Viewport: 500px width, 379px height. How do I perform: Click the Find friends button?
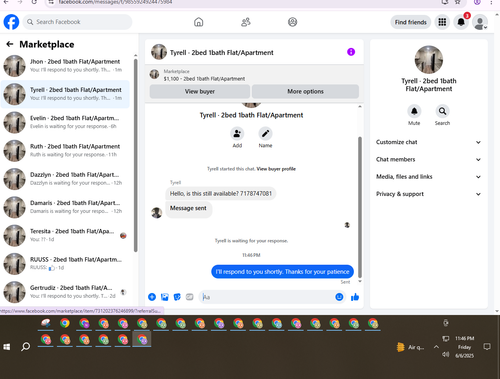[x=411, y=22]
